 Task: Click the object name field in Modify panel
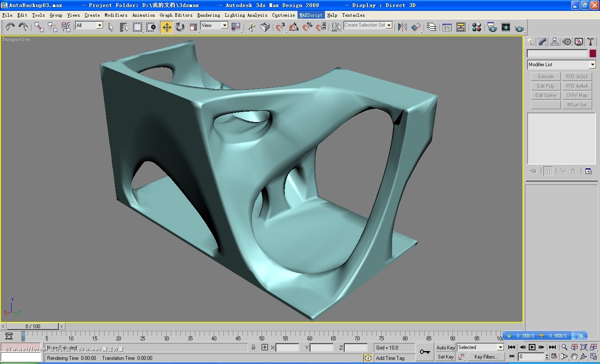coord(557,53)
